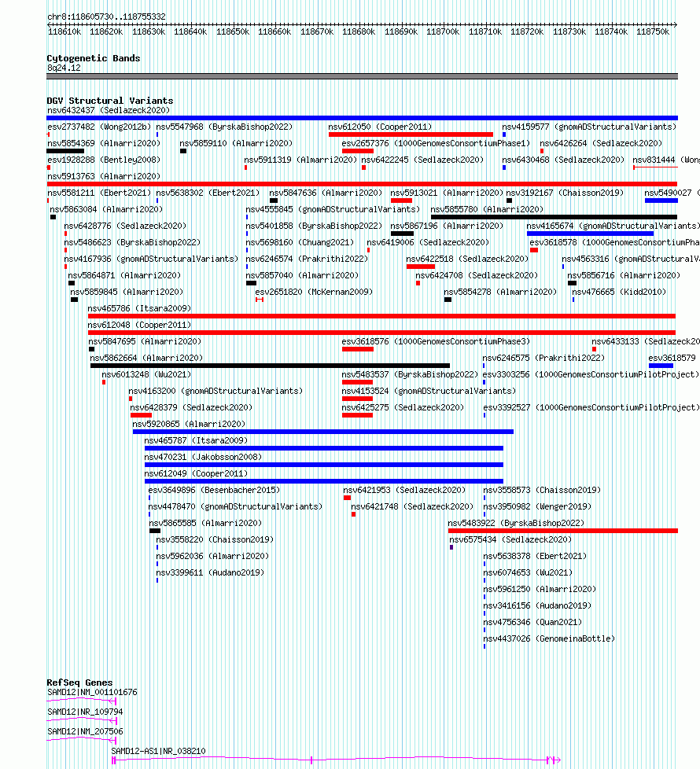Select the nsv3399611 (Audano2019) label
The width and height of the screenshot is (700, 769).
pos(210,573)
